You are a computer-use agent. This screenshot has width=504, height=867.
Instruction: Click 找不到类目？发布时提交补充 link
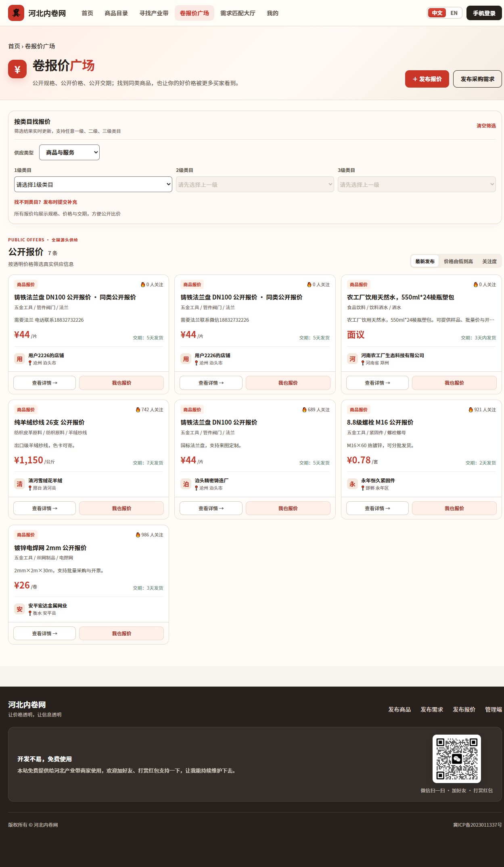coord(46,202)
